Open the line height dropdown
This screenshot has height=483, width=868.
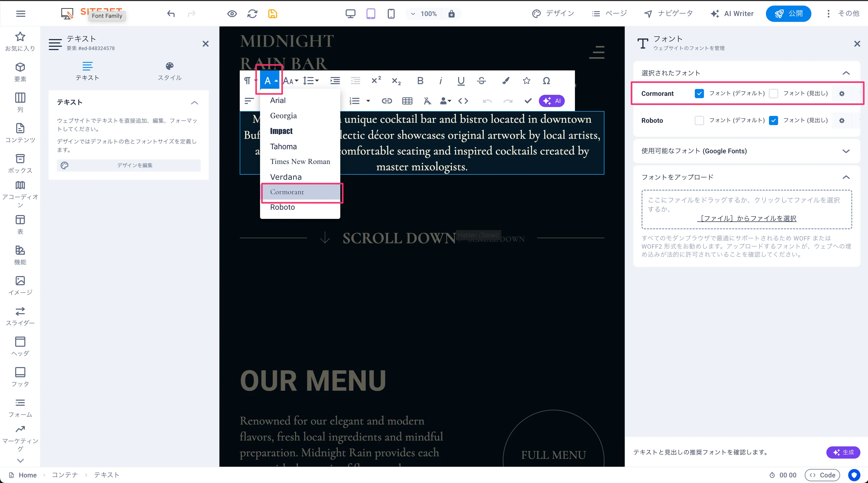click(x=311, y=81)
